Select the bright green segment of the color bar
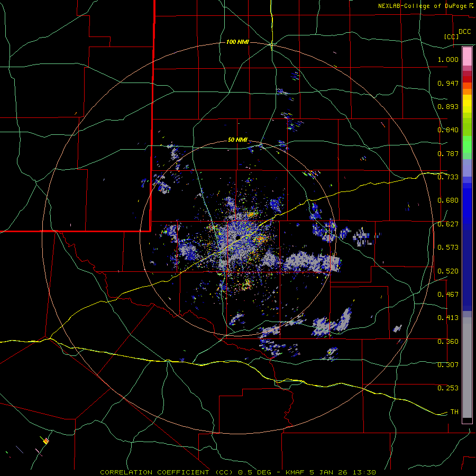The image size is (476, 476). 467,144
